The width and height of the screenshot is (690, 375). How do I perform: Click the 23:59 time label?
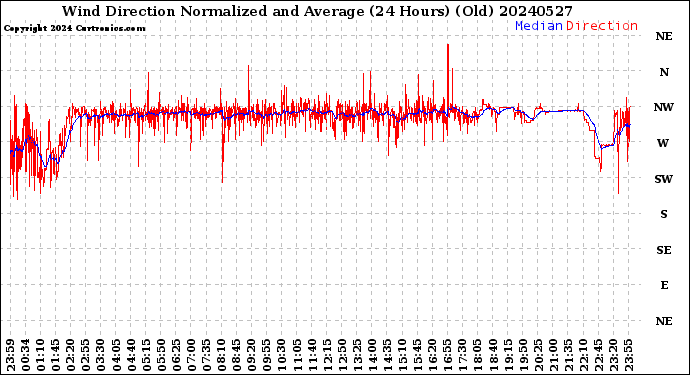(11, 355)
